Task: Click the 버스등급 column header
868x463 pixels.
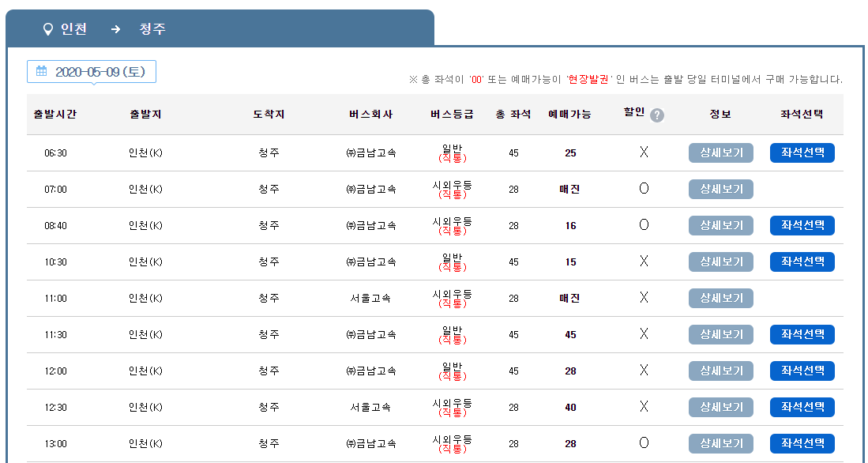Action: point(453,114)
